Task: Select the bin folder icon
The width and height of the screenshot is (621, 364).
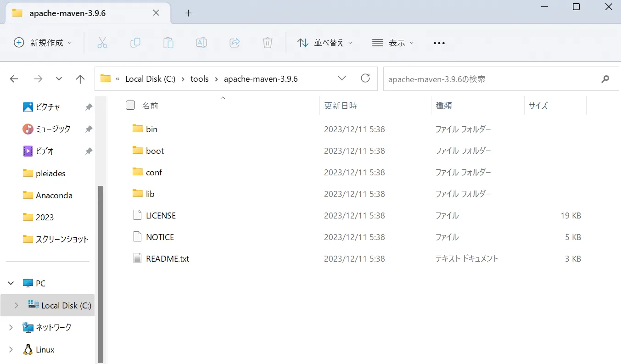Action: point(138,129)
